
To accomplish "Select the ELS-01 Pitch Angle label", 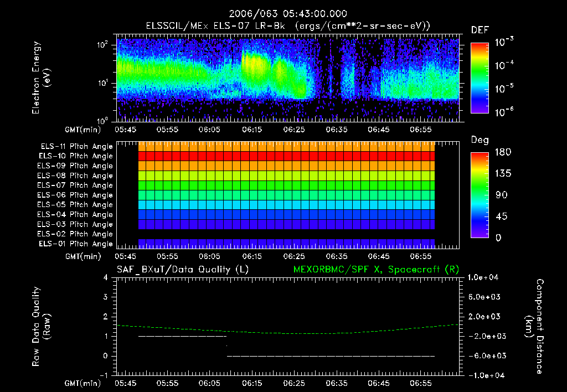I will tap(76, 244).
